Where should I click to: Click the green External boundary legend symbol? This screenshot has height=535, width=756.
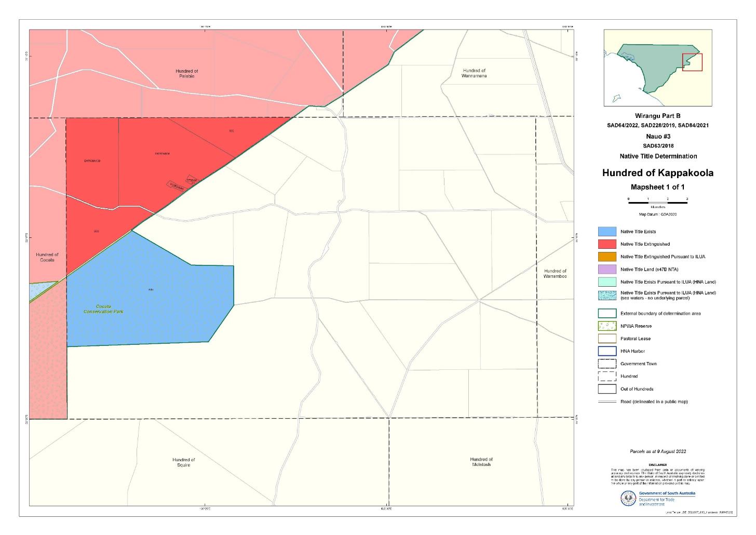(607, 313)
